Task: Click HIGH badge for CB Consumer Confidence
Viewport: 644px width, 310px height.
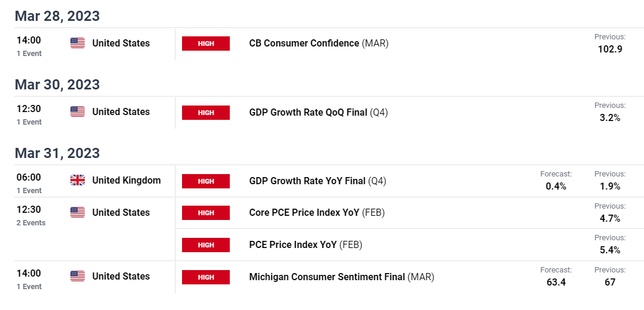Action: [x=206, y=44]
